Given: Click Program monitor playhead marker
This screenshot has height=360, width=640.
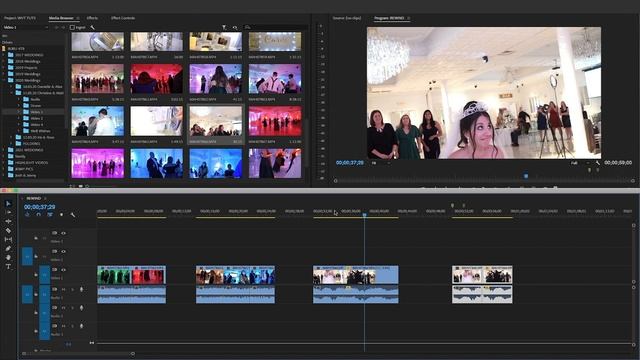Looking at the screenshot, I should coord(526,176).
